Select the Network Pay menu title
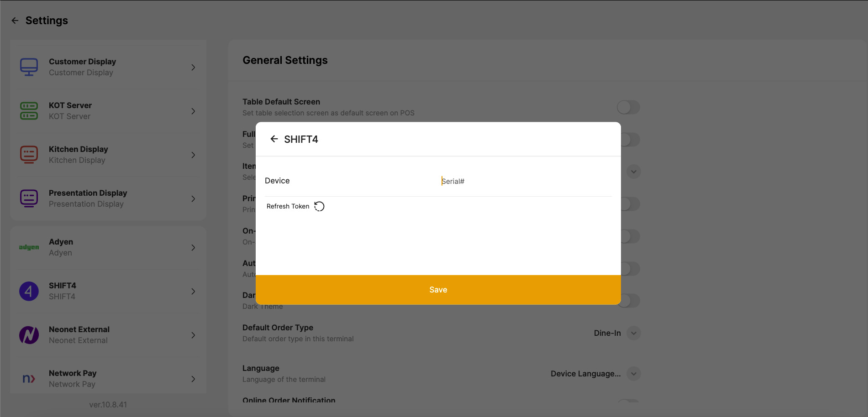 click(x=73, y=373)
